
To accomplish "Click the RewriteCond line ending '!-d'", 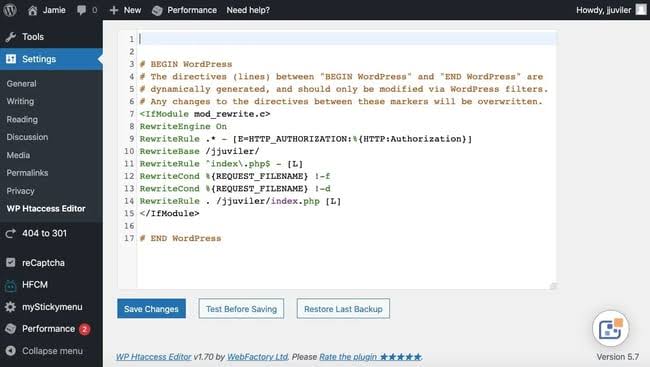I will click(235, 189).
